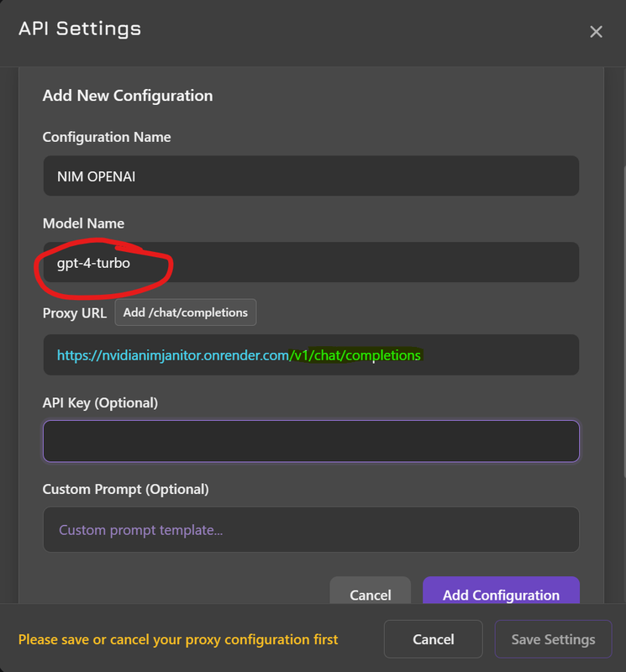
Task: Cancel adding the new configuration
Action: tap(370, 591)
